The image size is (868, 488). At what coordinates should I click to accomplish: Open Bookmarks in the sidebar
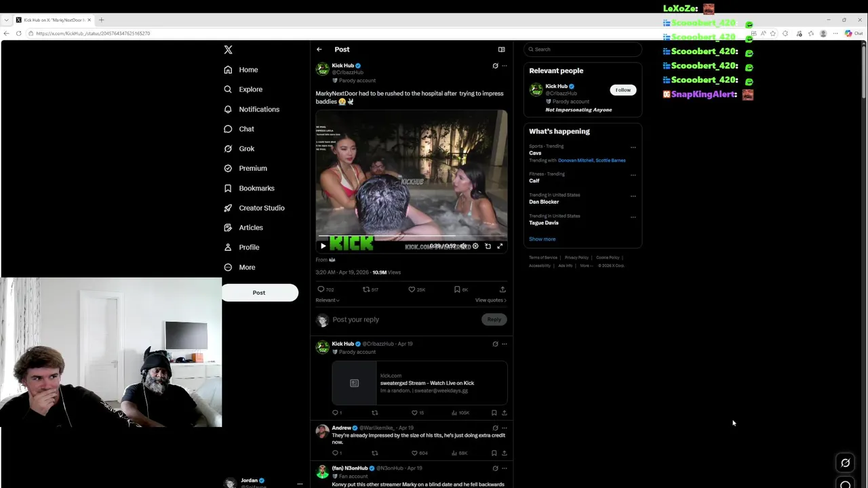[250, 188]
